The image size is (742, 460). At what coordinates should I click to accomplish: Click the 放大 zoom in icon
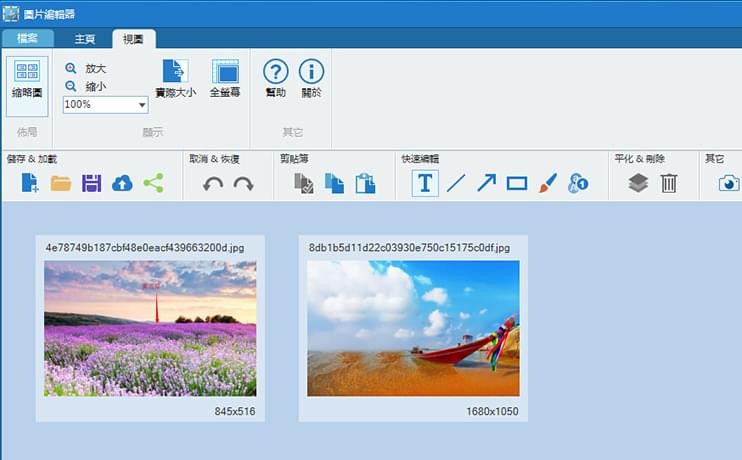71,68
